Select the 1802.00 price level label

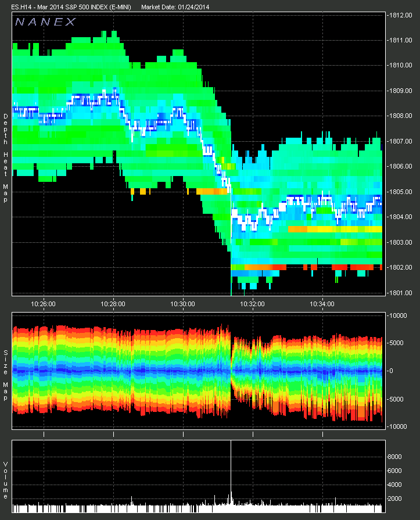pyautogui.click(x=400, y=268)
